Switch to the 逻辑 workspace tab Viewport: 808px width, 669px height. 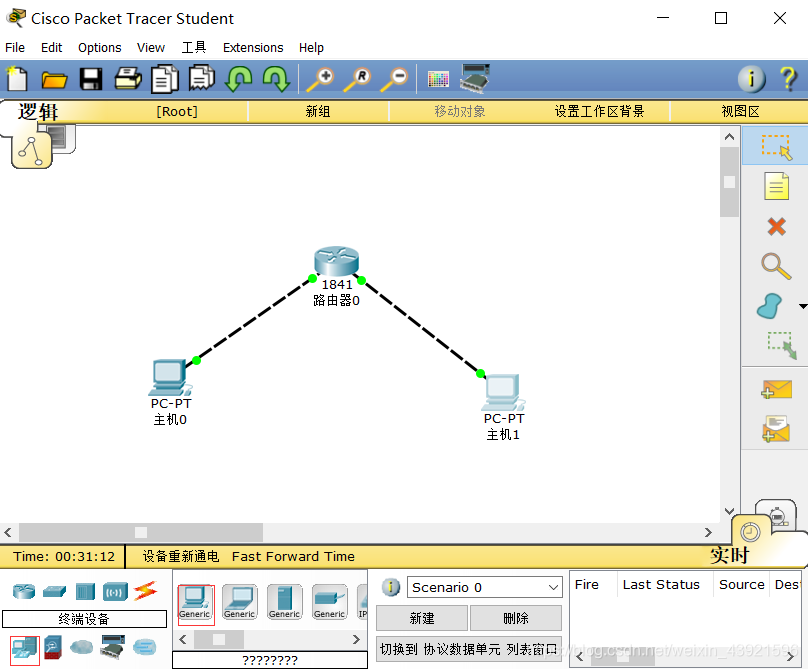pyautogui.click(x=38, y=112)
